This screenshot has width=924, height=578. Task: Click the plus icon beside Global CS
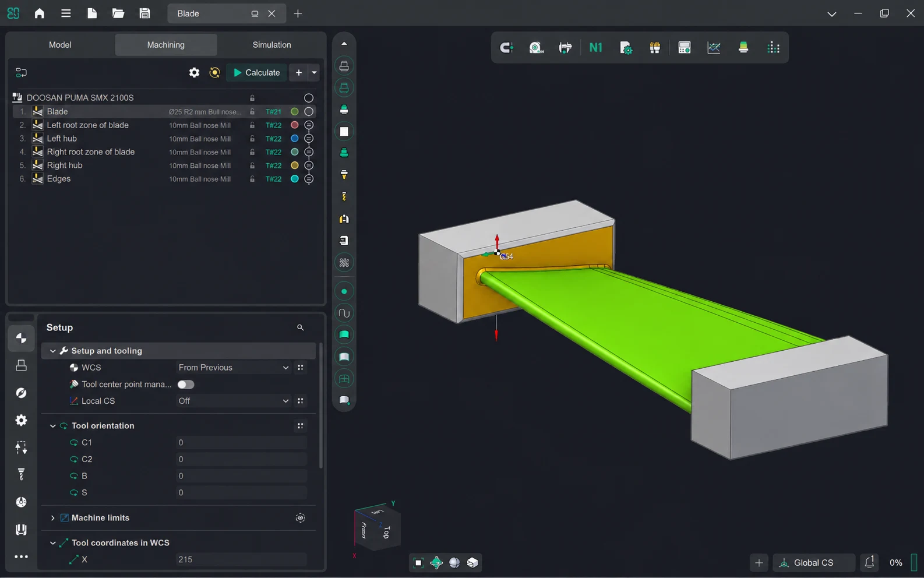759,562
